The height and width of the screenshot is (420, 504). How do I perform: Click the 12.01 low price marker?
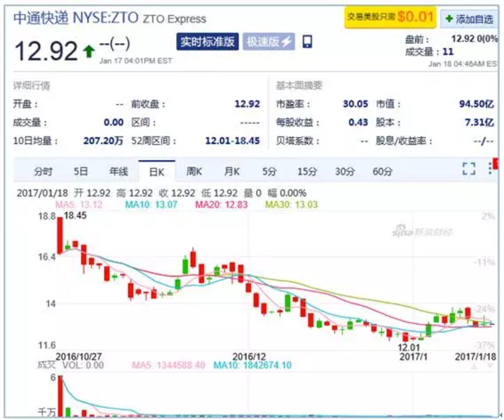(409, 347)
